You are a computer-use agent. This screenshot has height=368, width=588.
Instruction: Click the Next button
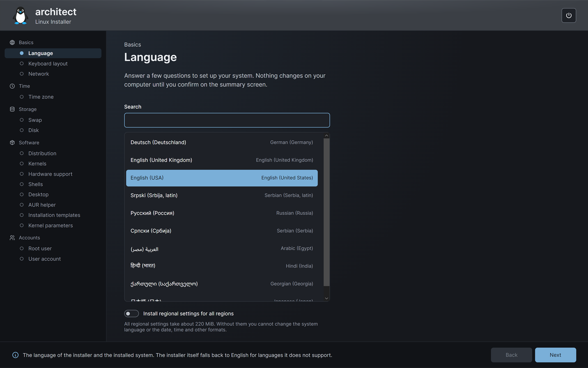[x=555, y=355]
